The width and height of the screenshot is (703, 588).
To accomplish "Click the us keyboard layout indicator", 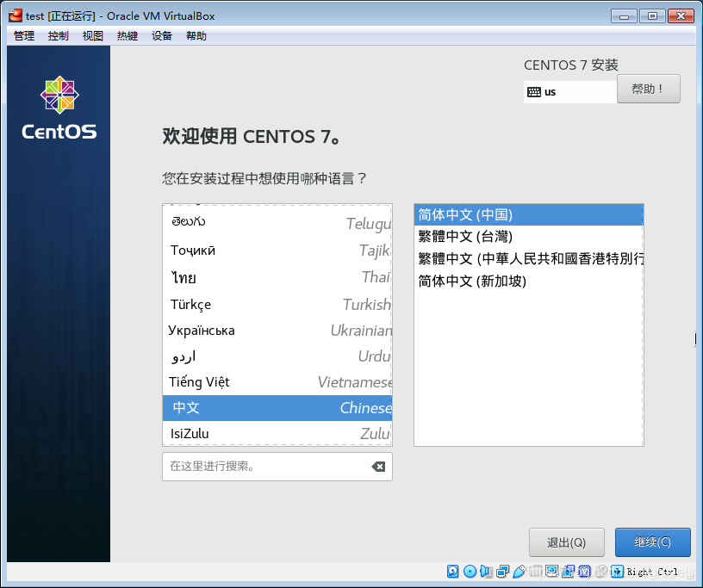I will coord(570,92).
